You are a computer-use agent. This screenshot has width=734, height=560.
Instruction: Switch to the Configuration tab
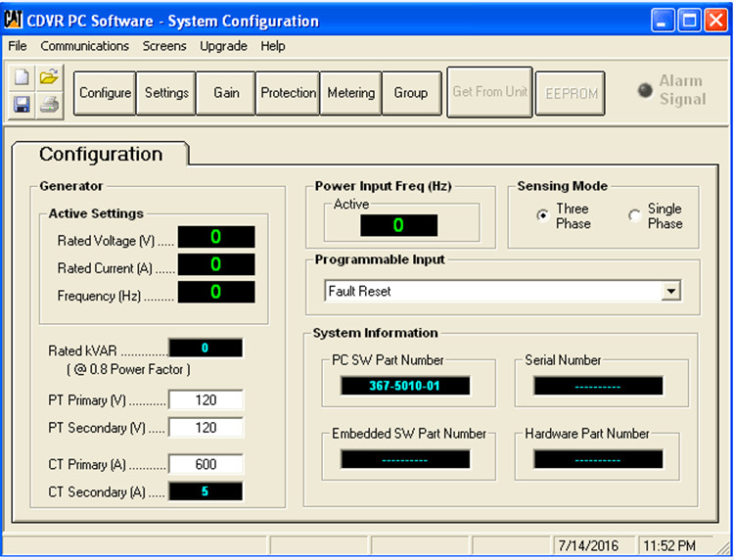101,154
